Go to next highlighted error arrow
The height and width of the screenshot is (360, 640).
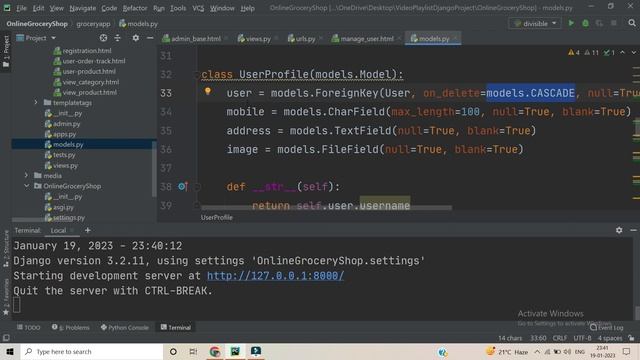tap(633, 53)
